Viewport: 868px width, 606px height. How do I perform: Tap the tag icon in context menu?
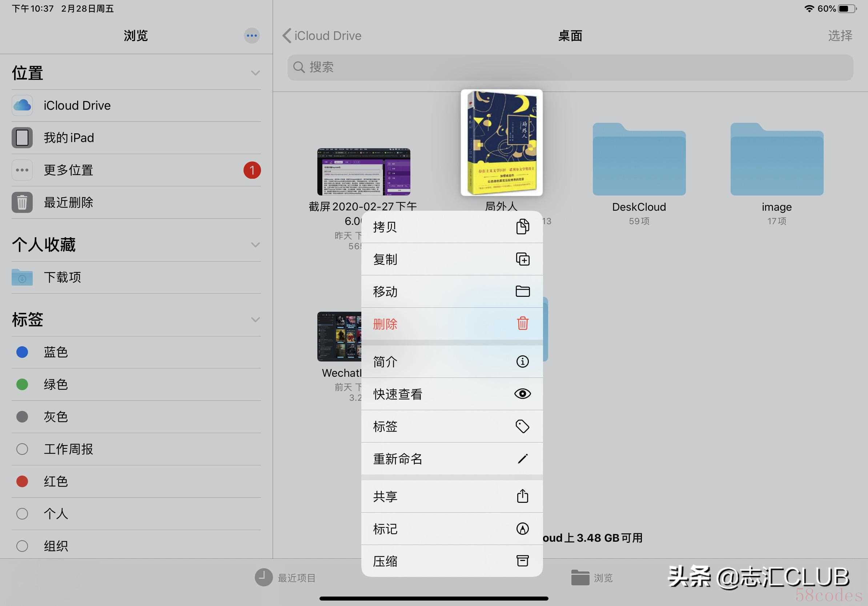tap(522, 426)
